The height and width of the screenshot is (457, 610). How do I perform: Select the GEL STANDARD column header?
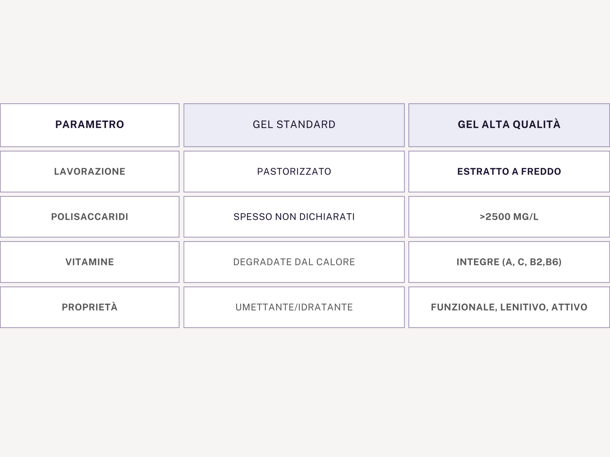(x=294, y=125)
